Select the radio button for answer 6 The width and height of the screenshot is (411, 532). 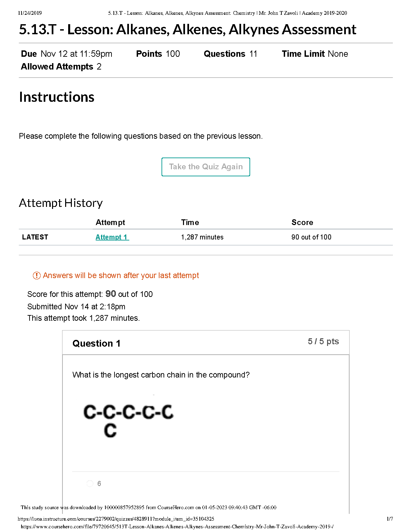90,483
